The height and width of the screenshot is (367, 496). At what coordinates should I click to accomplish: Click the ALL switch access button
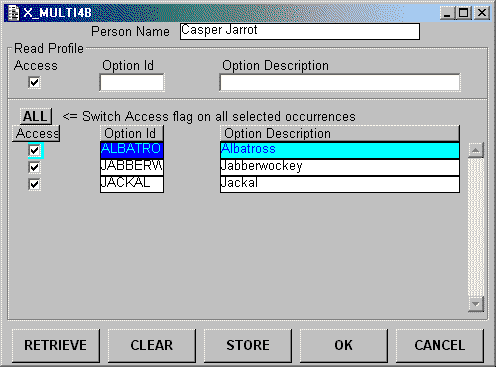(36, 116)
